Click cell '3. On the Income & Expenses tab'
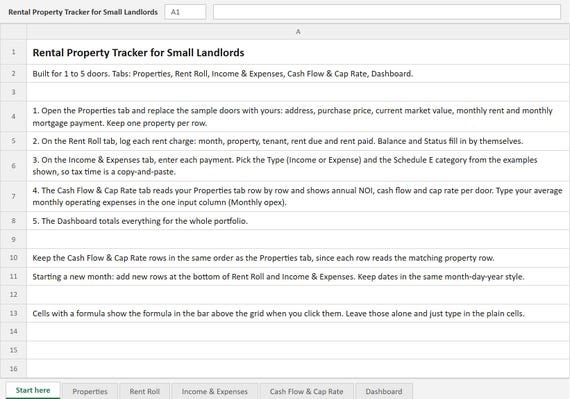Image resolution: width=570 pixels, height=399 pixels. coord(298,166)
